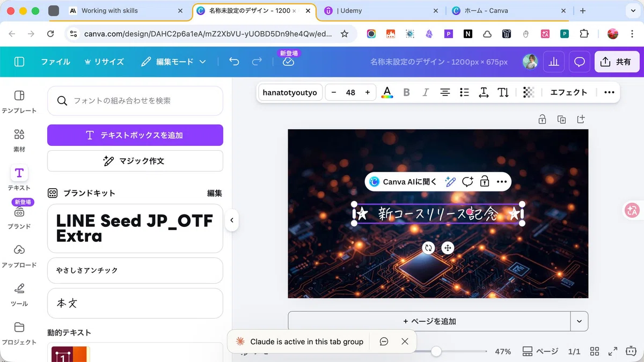The height and width of the screenshot is (362, 644).
Task: Open the アップロード sidebar panel
Action: pos(19,256)
